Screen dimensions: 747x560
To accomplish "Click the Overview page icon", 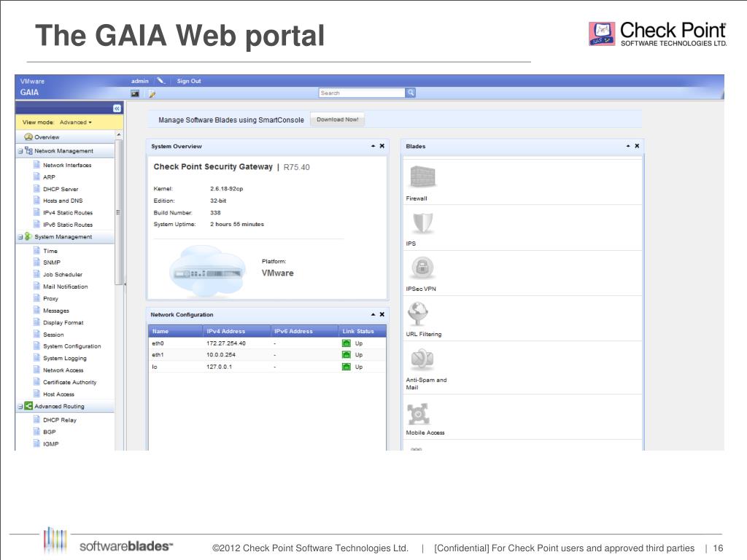I will pyautogui.click(x=28, y=136).
